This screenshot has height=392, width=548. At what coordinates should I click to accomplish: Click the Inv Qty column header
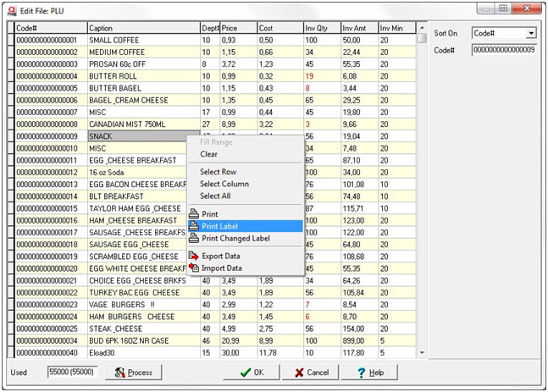click(322, 28)
